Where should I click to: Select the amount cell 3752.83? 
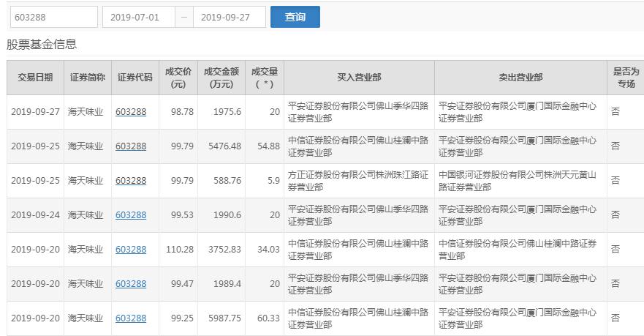click(x=221, y=250)
